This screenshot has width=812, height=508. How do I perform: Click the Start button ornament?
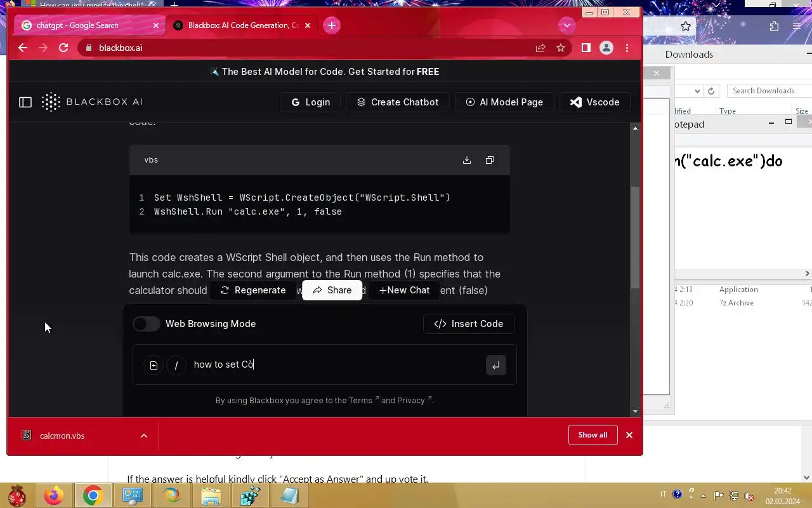pyautogui.click(x=17, y=495)
